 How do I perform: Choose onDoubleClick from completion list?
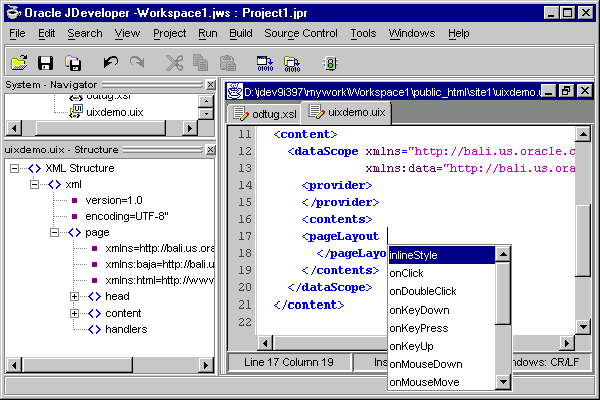pyautogui.click(x=442, y=291)
